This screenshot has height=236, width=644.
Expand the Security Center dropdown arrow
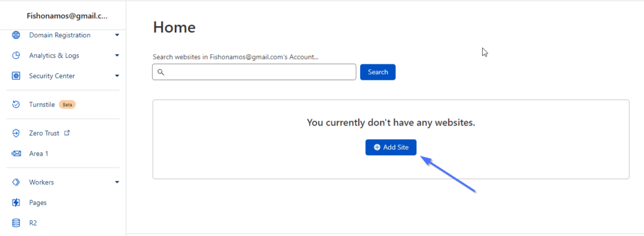pyautogui.click(x=117, y=76)
